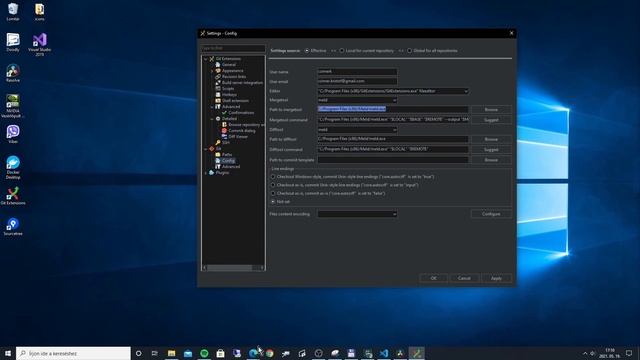The height and width of the screenshot is (360, 640).
Task: Expand the Plugins tree node
Action: pyautogui.click(x=206, y=173)
